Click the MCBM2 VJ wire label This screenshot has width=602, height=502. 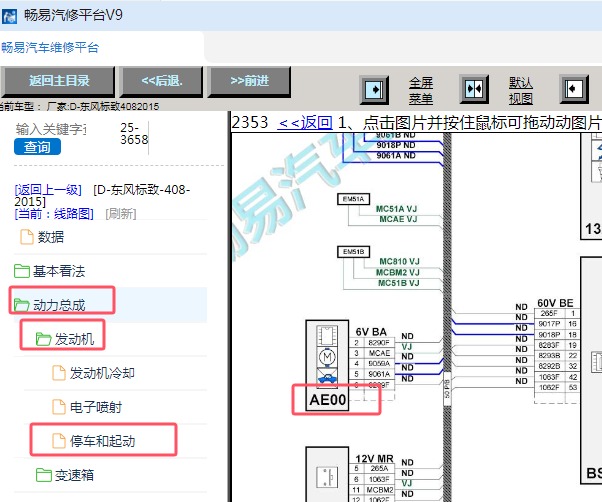tap(397, 272)
